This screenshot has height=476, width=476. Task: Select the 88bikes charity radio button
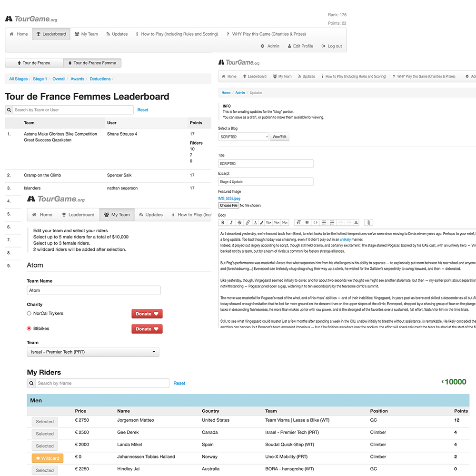pyautogui.click(x=29, y=329)
